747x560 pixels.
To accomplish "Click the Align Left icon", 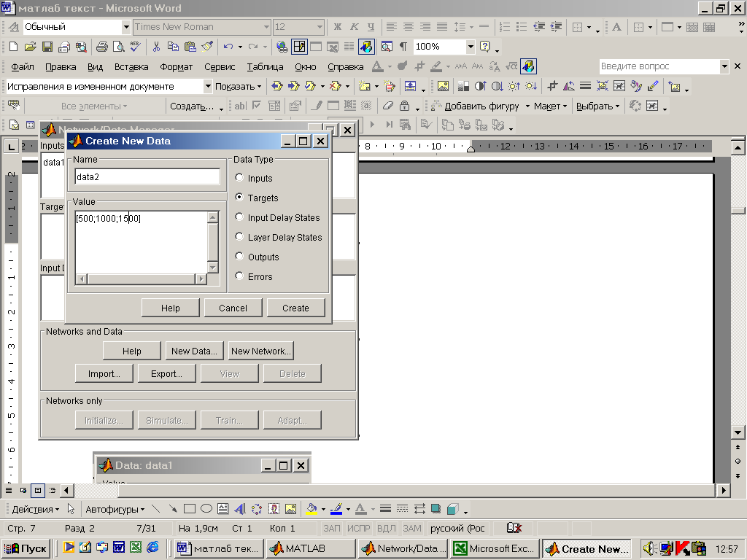I will 391,27.
